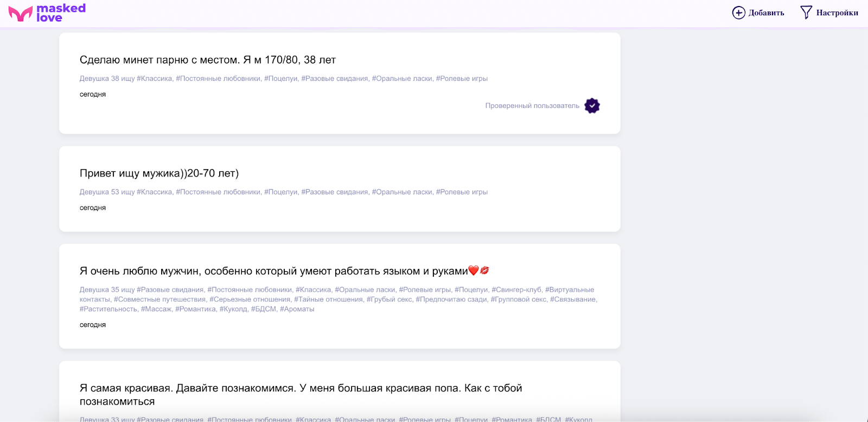The width and height of the screenshot is (868, 422).
Task: Click the tag line beginning Девушка 35 ищу
Action: (339, 299)
